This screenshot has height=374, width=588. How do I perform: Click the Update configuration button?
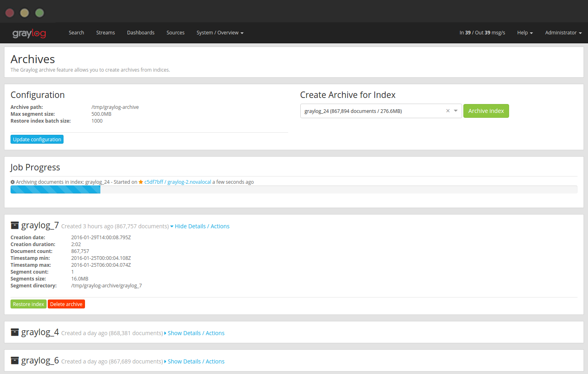coord(37,139)
